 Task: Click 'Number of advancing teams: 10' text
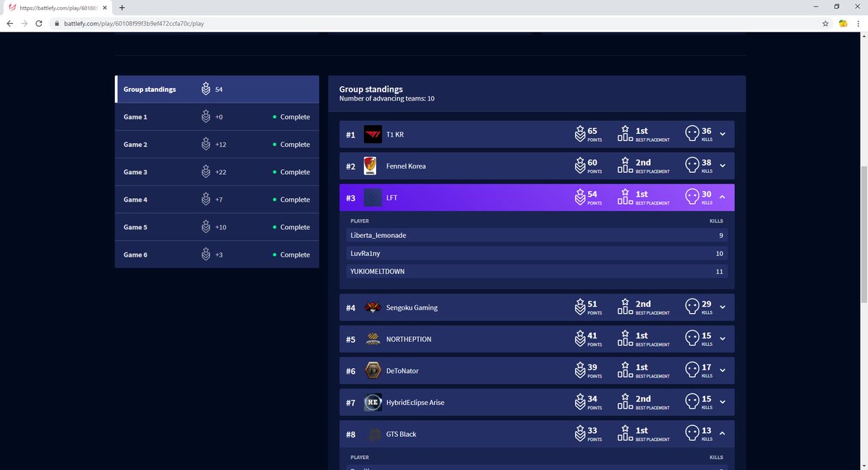coord(387,98)
